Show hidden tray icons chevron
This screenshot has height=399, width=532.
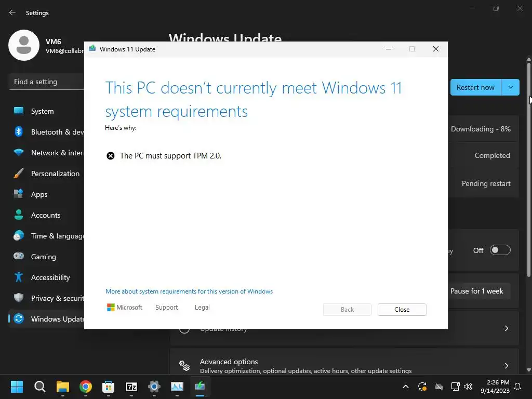(406, 387)
